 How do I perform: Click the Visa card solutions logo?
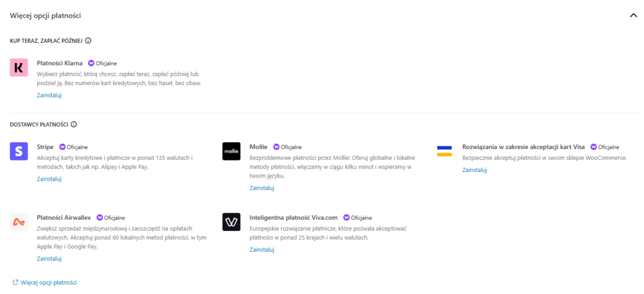click(x=444, y=151)
